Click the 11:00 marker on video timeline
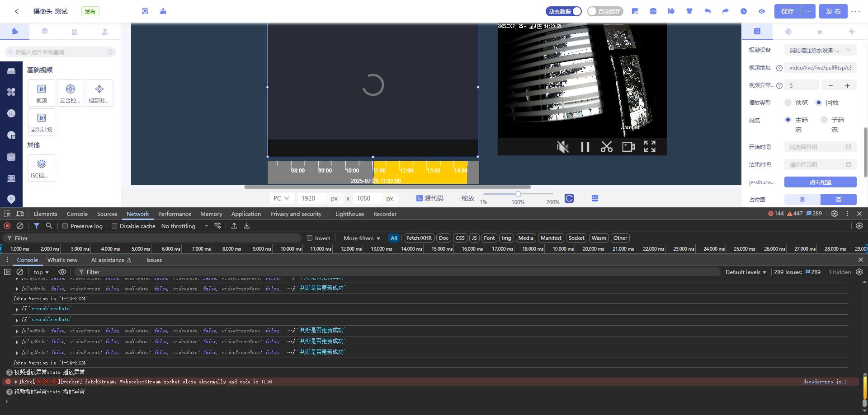Screen dimensions: 868x415 point(379,170)
